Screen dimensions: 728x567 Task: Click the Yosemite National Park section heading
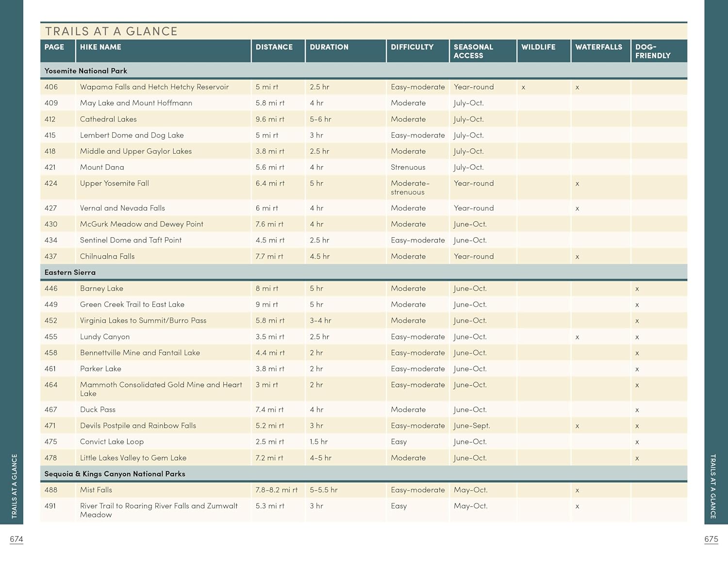pos(85,71)
